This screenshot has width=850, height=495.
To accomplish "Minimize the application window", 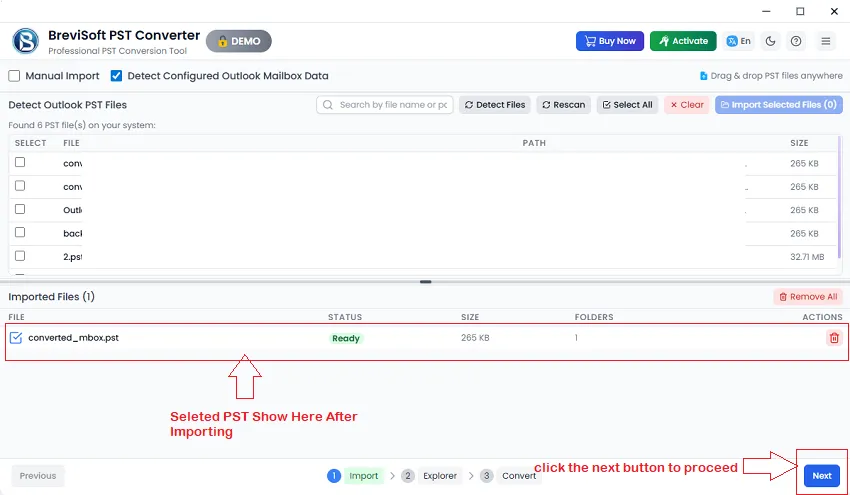I will point(766,11).
